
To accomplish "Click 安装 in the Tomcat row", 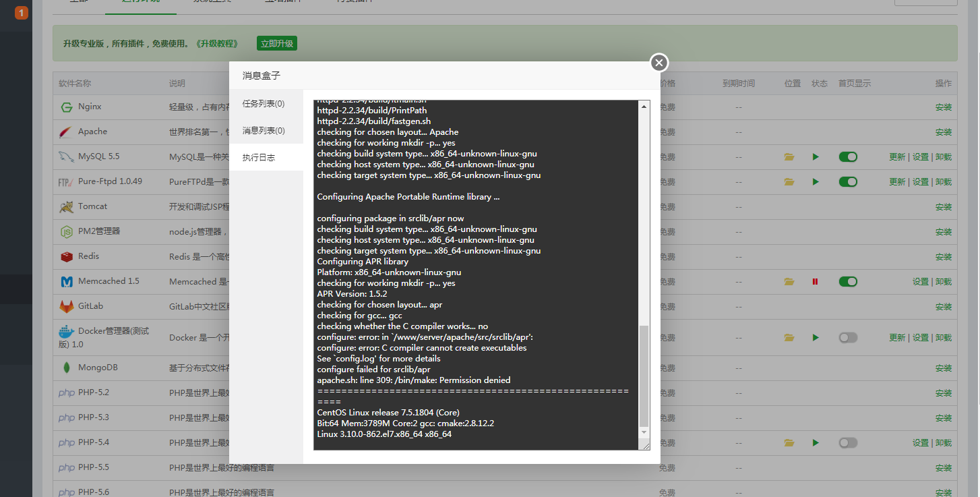I will coord(944,207).
